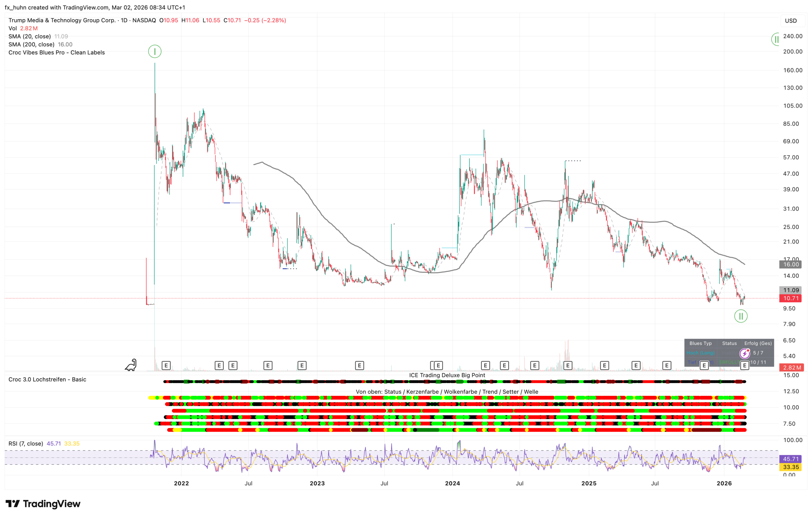The height and width of the screenshot is (518, 812).
Task: Click the RSI (7, close) legend
Action: (26, 444)
